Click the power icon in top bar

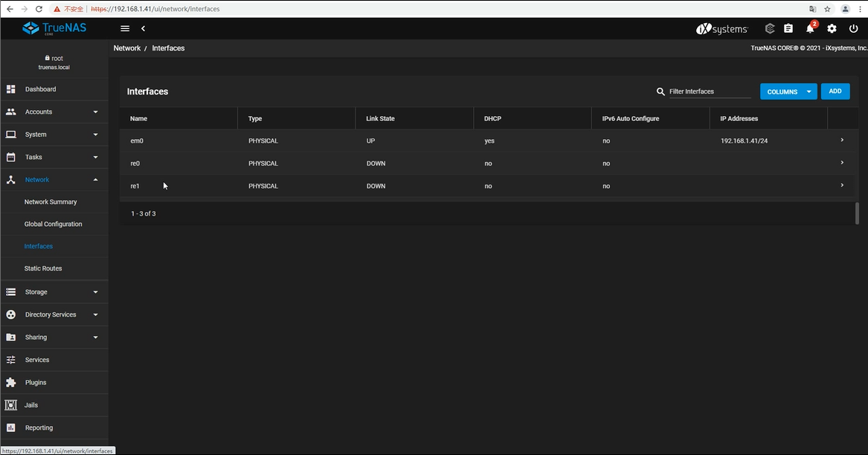tap(853, 28)
